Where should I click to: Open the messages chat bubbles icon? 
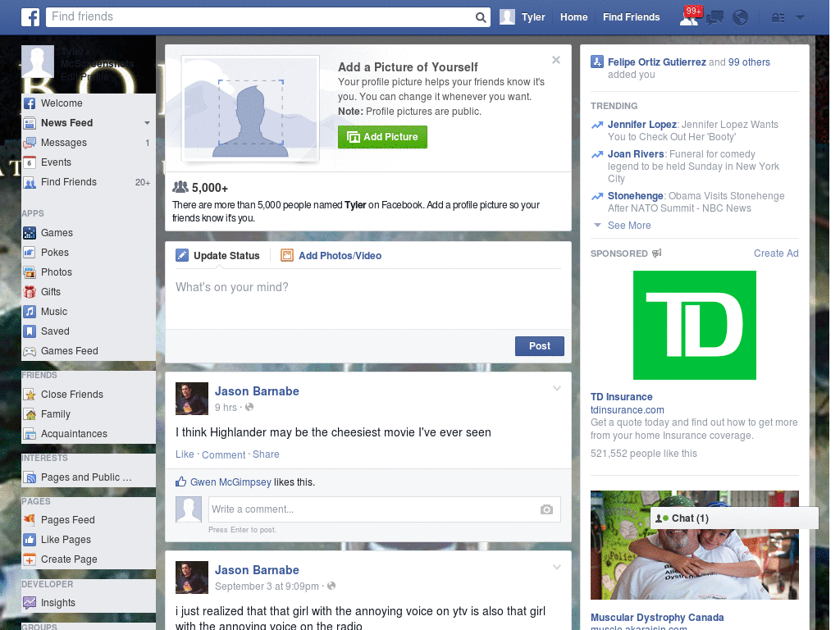(x=714, y=18)
